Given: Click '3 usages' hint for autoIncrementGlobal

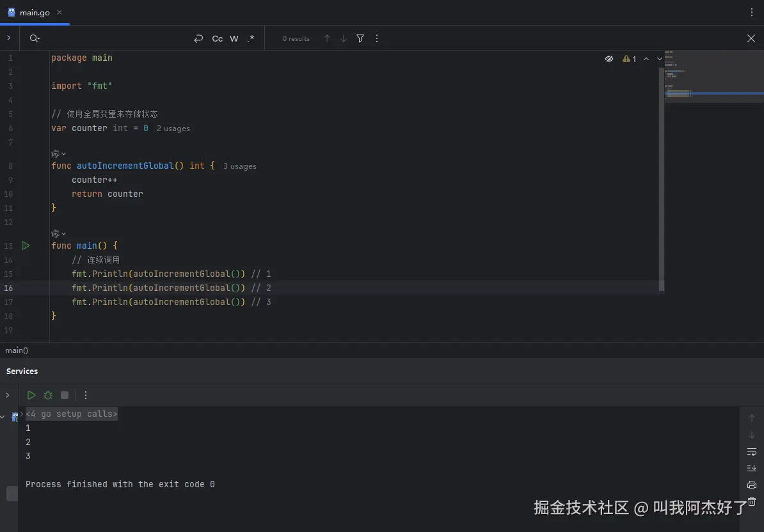Looking at the screenshot, I should tap(240, 166).
